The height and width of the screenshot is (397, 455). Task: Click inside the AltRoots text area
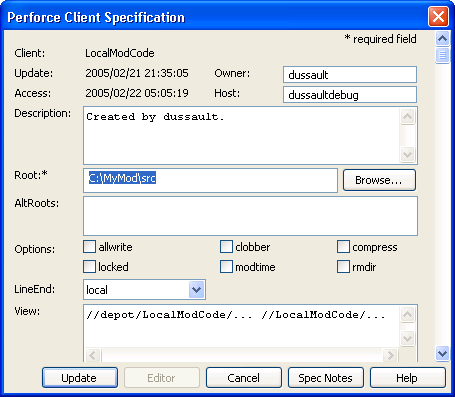click(x=250, y=216)
